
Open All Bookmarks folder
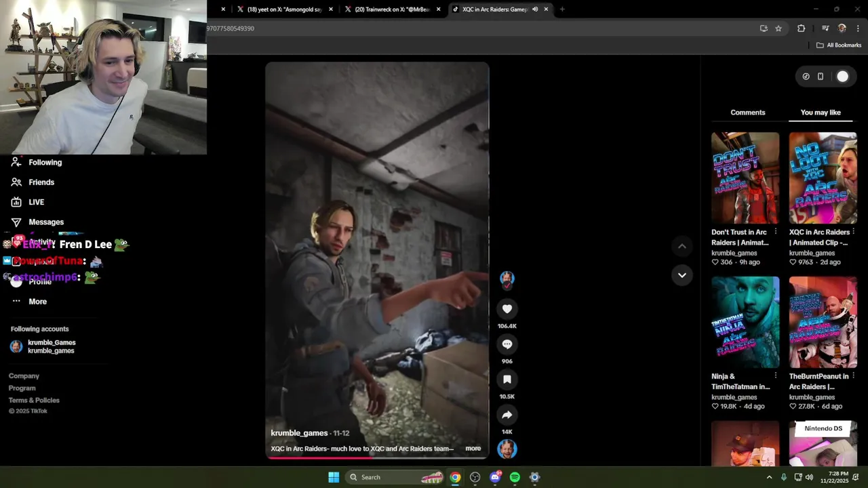click(839, 45)
